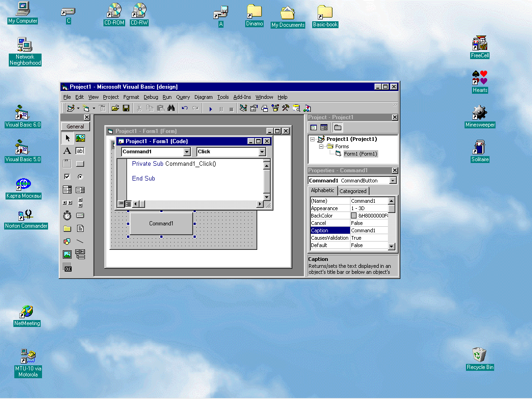This screenshot has width=532, height=399.
Task: Select the ComboBox tool in the toolbox
Action: coord(67,190)
